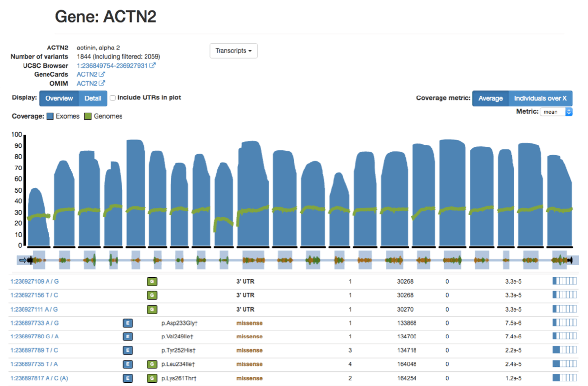The width and height of the screenshot is (588, 386).
Task: Enable the Include UTRs in plot checkbox
Action: (113, 98)
